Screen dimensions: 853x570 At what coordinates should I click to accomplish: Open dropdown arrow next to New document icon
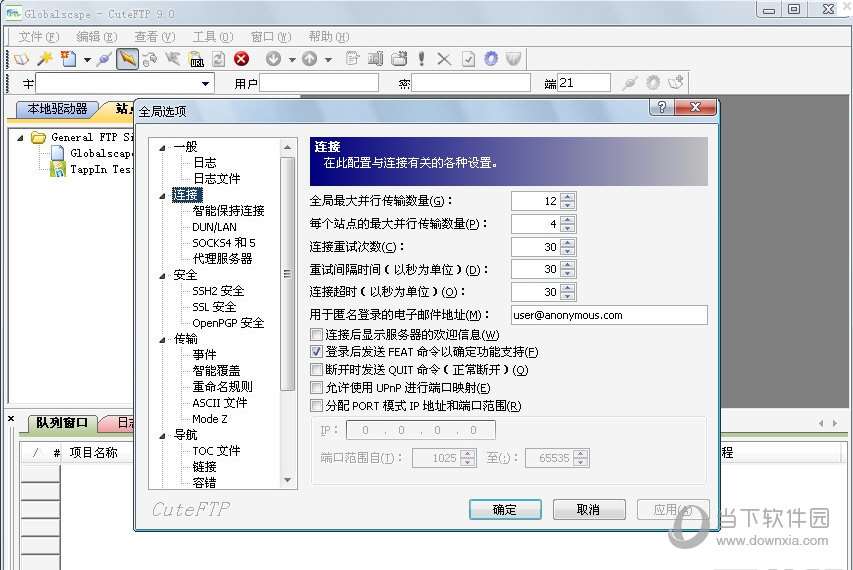pyautogui.click(x=87, y=59)
